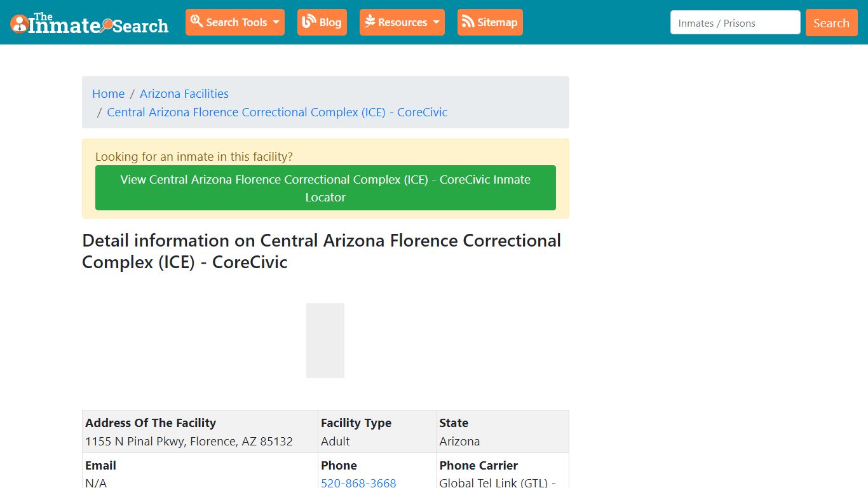Open Central Arizona Florence Correctional Complex breadcrumb
Image resolution: width=868 pixels, height=488 pixels.
tap(277, 112)
